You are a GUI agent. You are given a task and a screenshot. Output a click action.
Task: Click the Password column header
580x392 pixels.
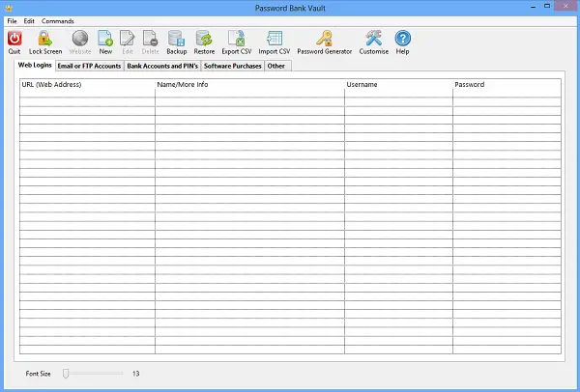coord(507,84)
